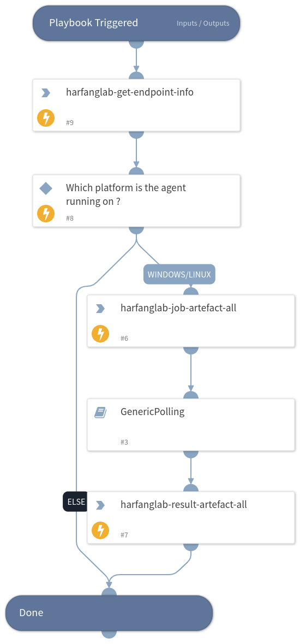This screenshot has width=300, height=644.
Task: Click the book icon on GenericPolling task
Action: (100, 412)
